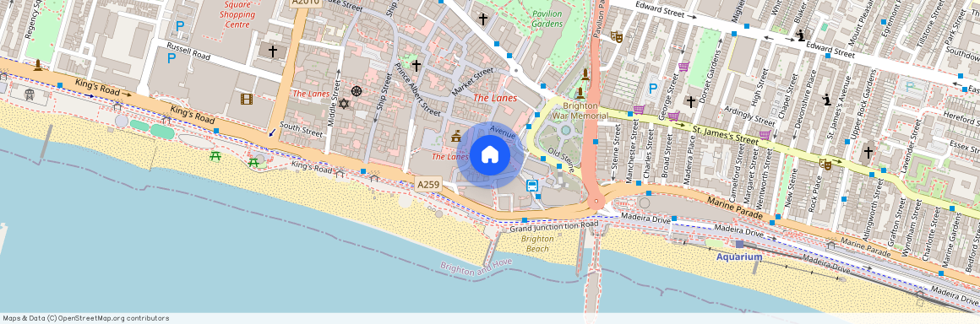Image resolution: width=980 pixels, height=324 pixels.
Task: Select the monument icon at King's Road west end
Action: pyautogui.click(x=38, y=65)
